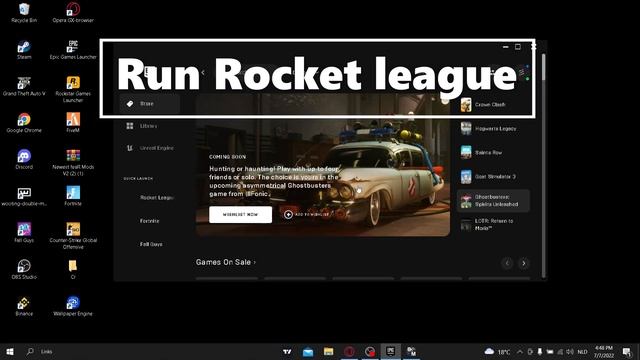The image size is (640, 360).
Task: Select the Fall Guys desktop icon
Action: point(24,233)
